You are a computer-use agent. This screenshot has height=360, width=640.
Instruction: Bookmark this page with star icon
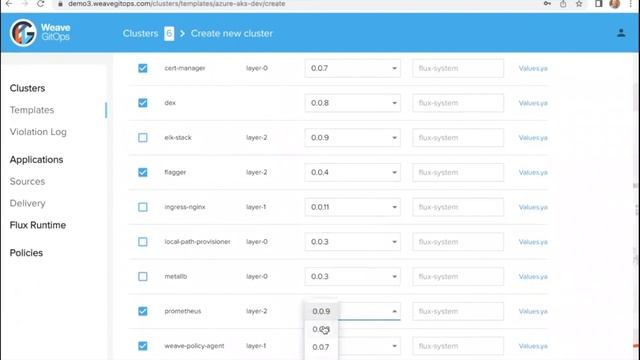point(579,4)
